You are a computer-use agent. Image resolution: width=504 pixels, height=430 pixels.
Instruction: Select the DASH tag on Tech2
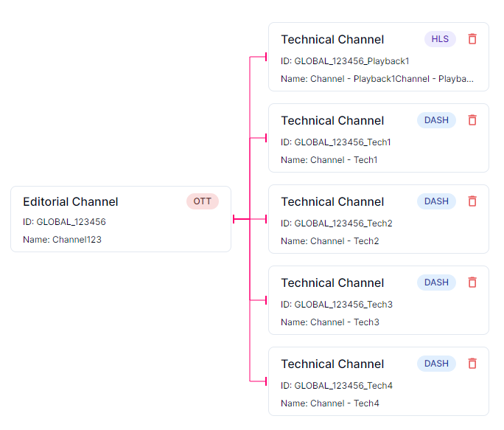(436, 201)
